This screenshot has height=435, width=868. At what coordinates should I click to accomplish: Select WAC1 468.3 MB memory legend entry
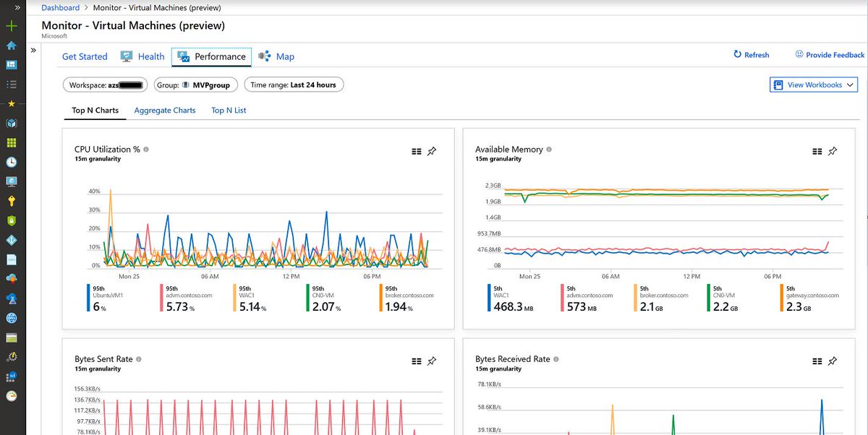tap(510, 298)
